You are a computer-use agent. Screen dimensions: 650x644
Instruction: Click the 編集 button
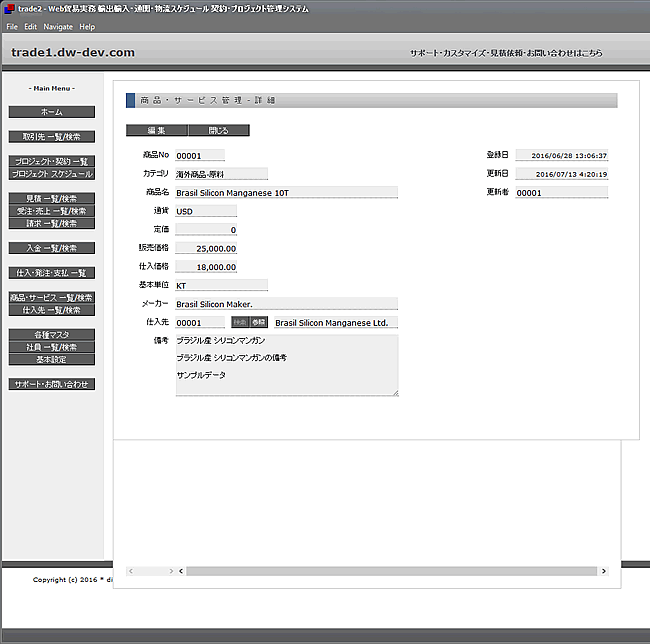157,131
